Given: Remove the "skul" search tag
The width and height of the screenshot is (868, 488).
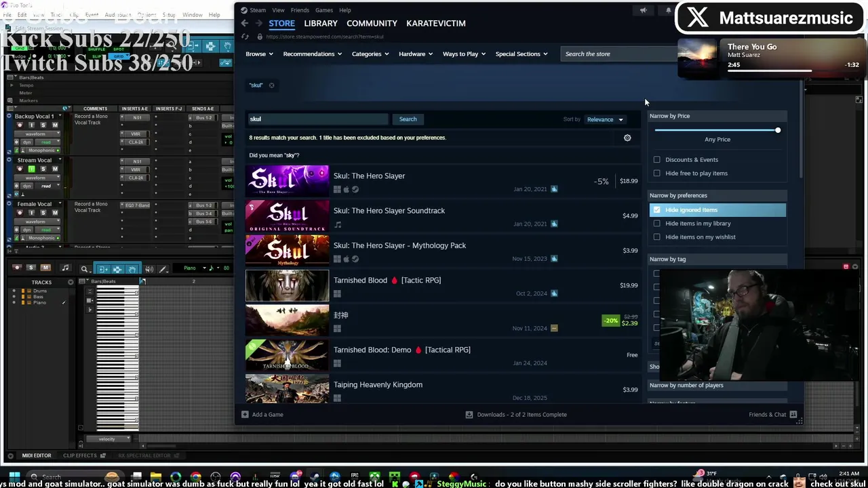Looking at the screenshot, I should [x=271, y=85].
